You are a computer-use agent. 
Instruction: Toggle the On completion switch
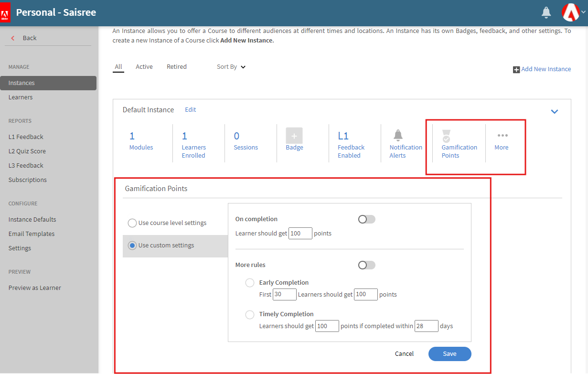(366, 219)
